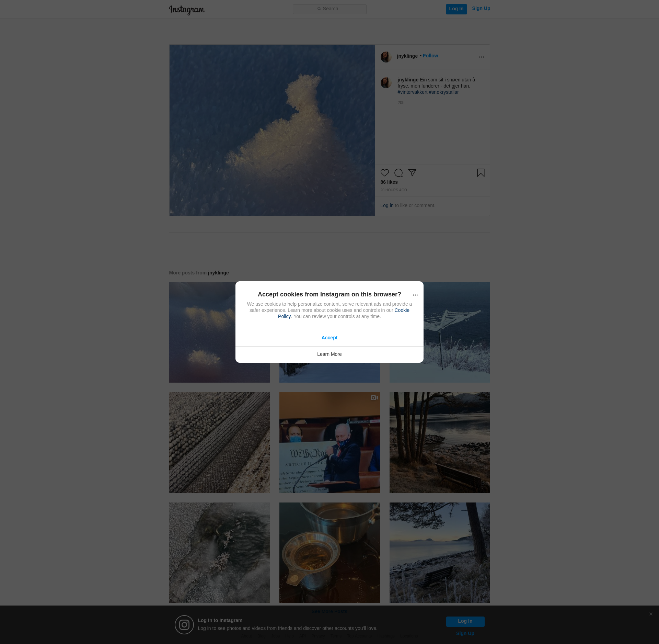Click the Instagram camera icon in the bottom banner
Screen dimensions: 659x644
click(x=184, y=625)
